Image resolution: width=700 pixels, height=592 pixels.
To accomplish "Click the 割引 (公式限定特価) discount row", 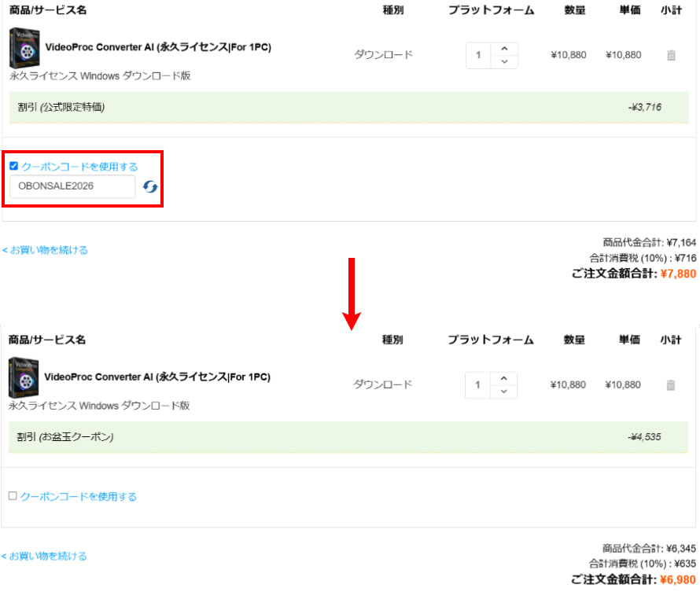I will (348, 107).
